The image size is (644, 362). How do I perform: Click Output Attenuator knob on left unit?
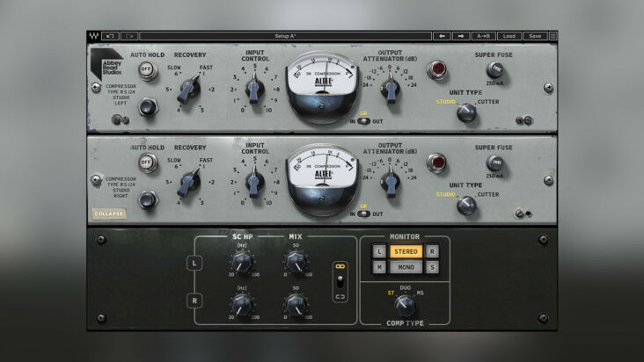(390, 89)
